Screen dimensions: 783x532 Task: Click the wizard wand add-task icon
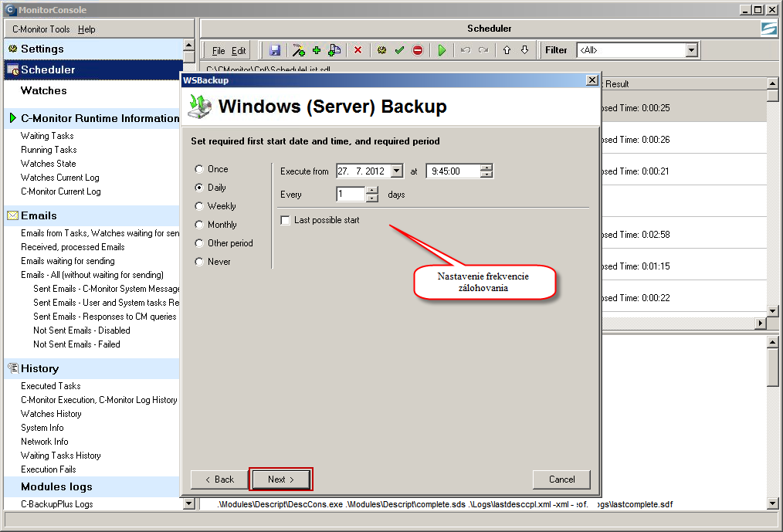coord(299,50)
